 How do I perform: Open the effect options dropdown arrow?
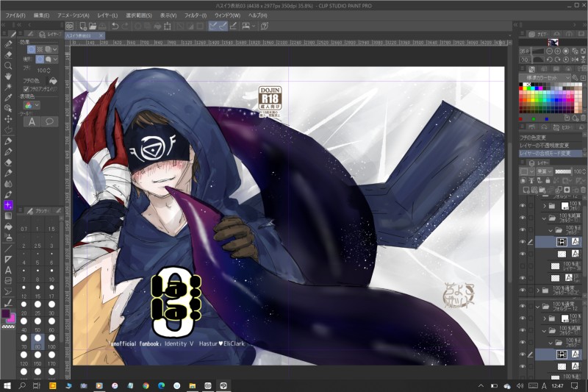pyautogui.click(x=55, y=49)
